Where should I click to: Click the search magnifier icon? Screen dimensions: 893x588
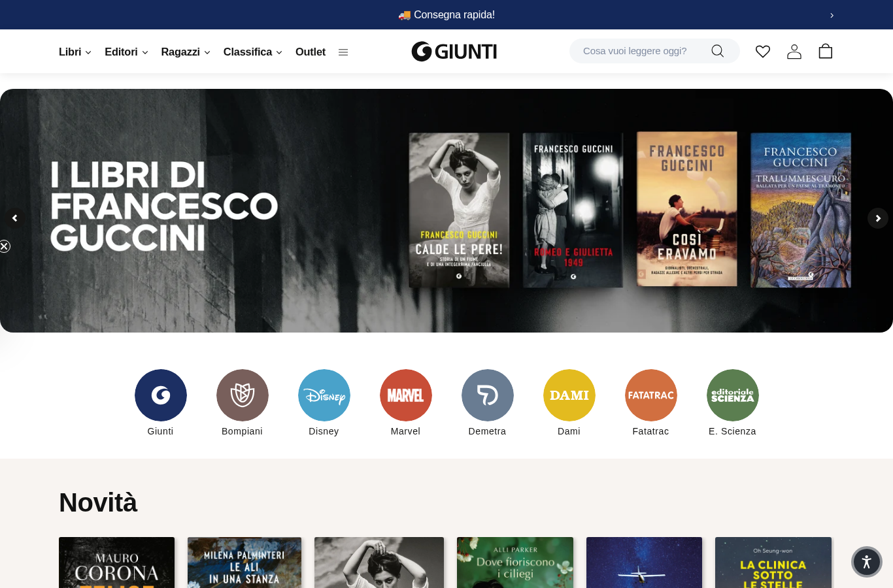tap(718, 51)
